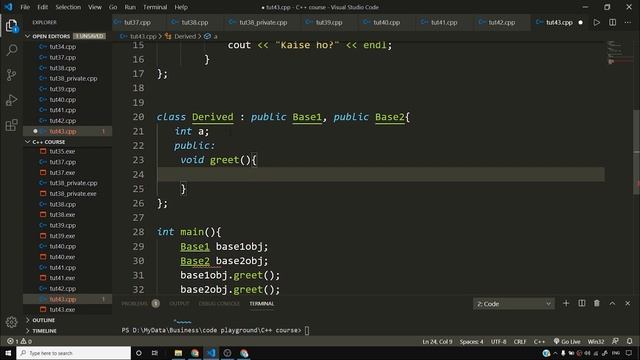Kill terminal with trash icon
Image resolution: width=640 pixels, height=360 pixels.
[x=597, y=303]
